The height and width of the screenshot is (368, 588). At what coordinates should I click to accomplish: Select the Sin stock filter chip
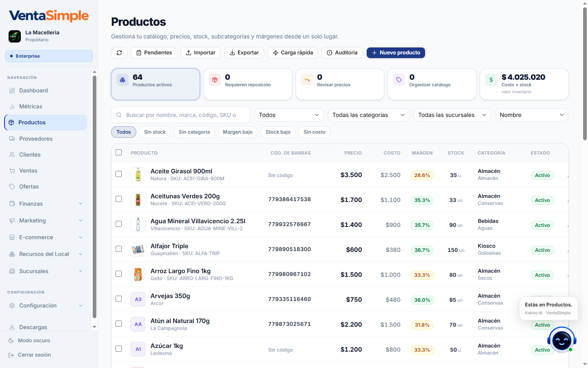click(155, 132)
